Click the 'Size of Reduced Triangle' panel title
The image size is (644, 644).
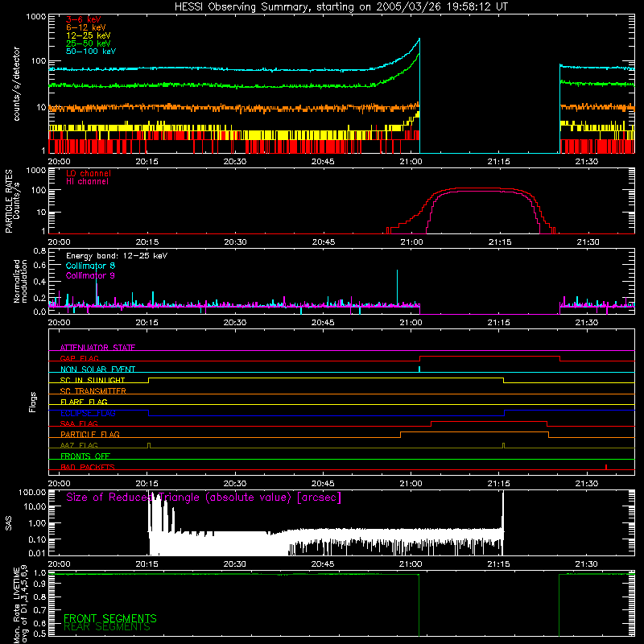point(204,497)
